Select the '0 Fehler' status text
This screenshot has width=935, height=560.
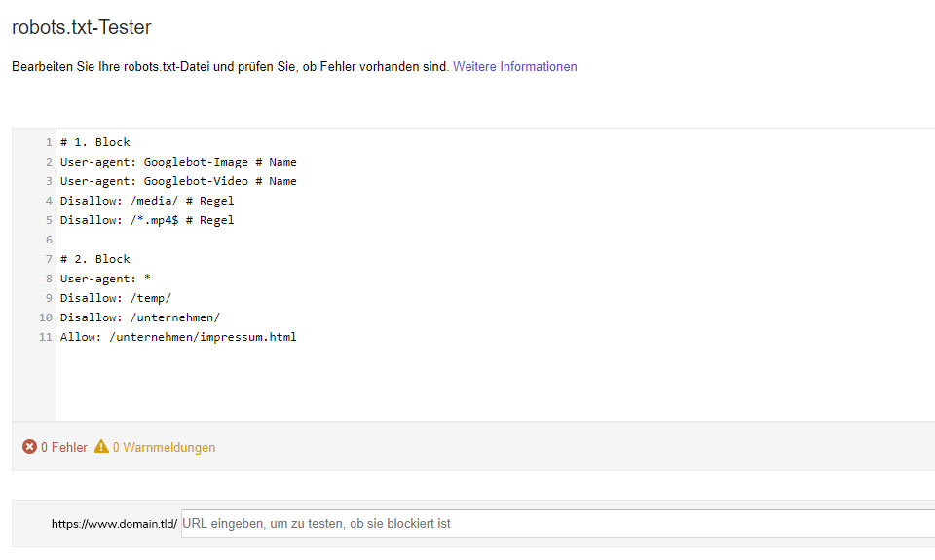[x=64, y=447]
